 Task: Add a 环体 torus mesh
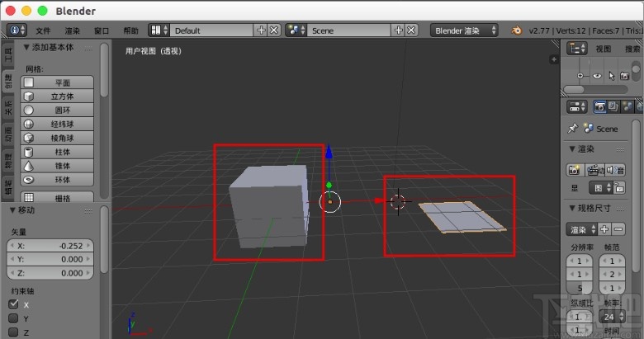point(57,180)
